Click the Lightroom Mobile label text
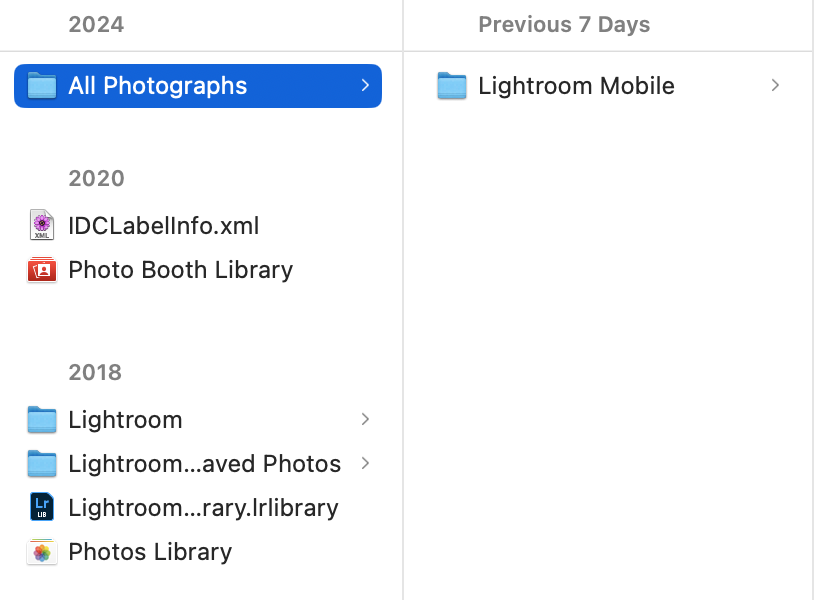The width and height of the screenshot is (816, 600). tap(577, 86)
